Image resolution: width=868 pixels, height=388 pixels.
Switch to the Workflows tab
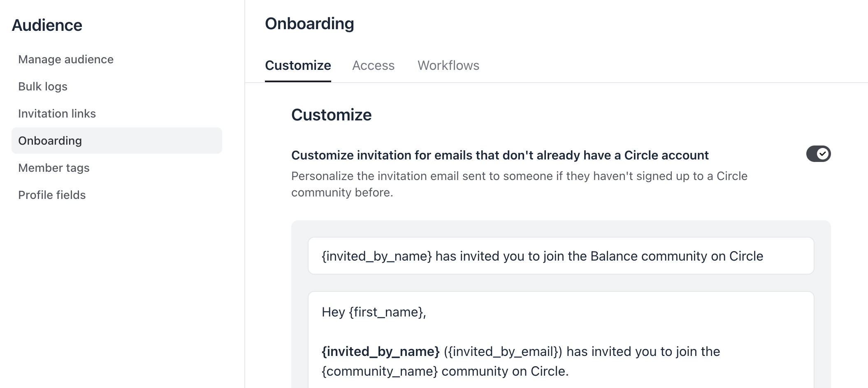(x=448, y=65)
